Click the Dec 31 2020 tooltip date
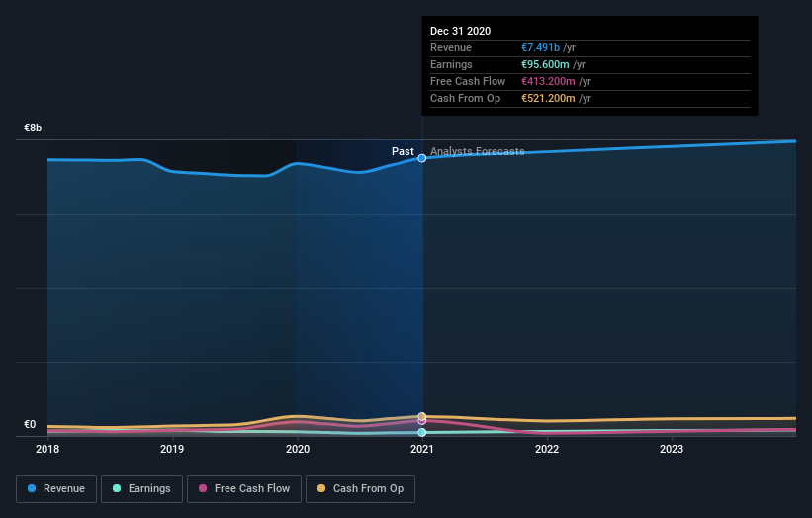812x518 pixels. coord(460,31)
